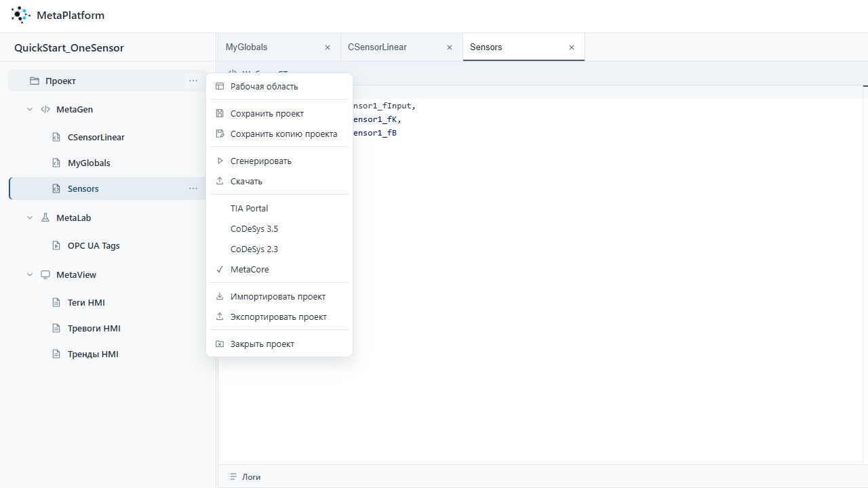Select TIA Portal as target platform
The width and height of the screenshot is (868, 488).
pos(279,208)
